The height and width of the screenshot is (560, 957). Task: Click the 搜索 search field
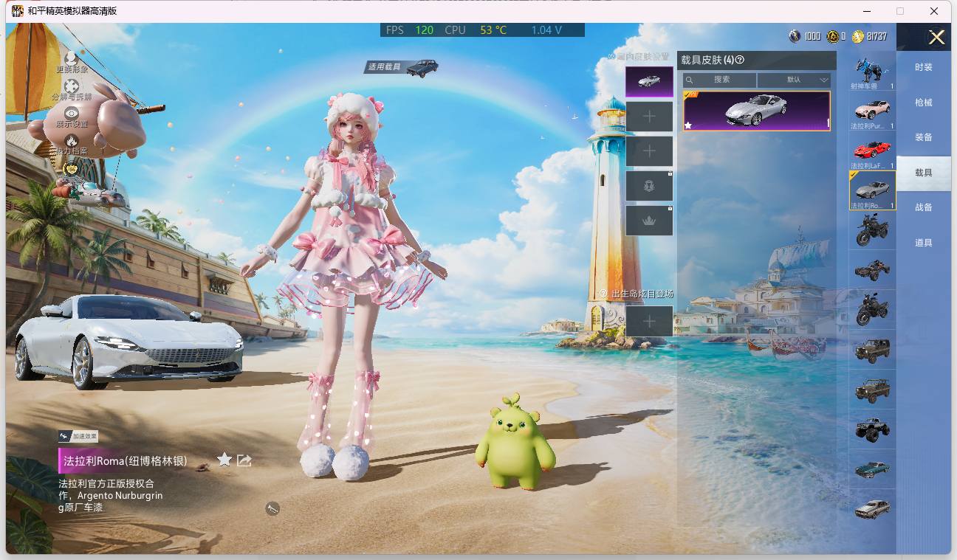point(720,80)
